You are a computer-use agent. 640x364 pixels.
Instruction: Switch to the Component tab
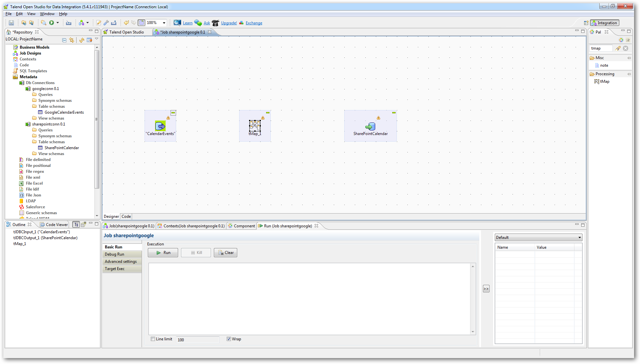244,226
